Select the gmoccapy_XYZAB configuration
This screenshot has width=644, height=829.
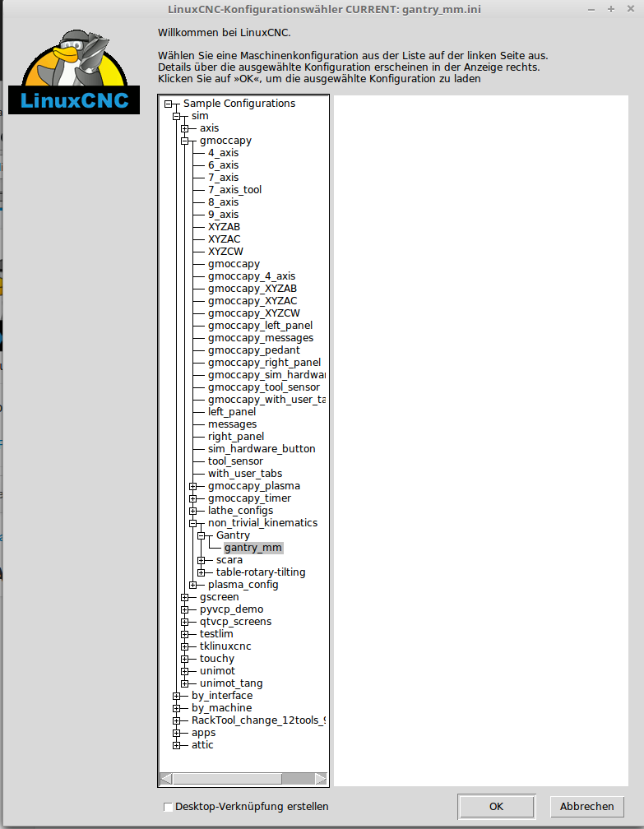point(253,288)
